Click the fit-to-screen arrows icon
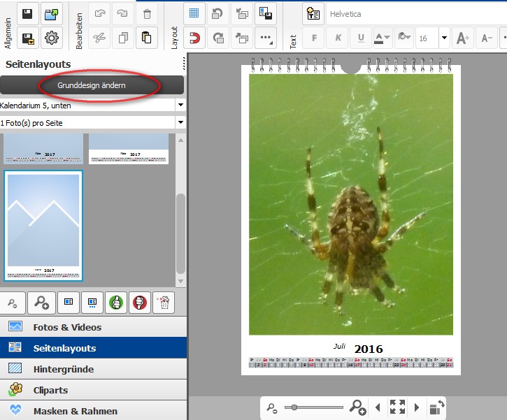 point(397,407)
